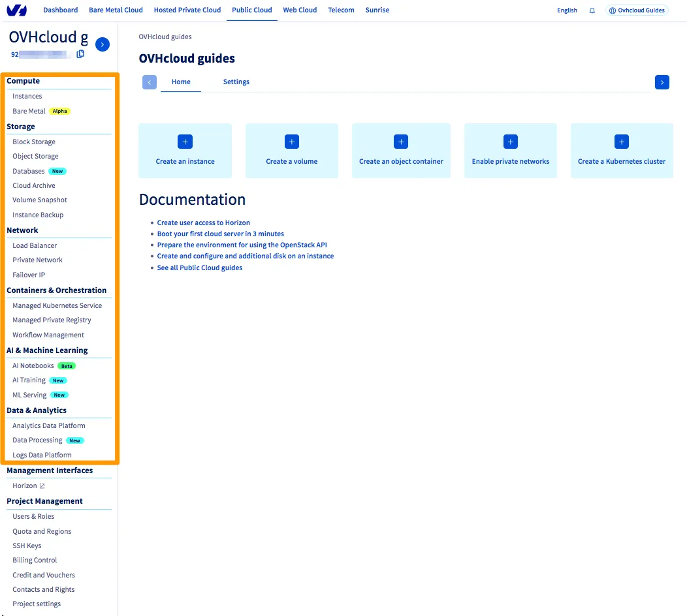Viewport: 687px width, 616px height.
Task: Open additional disk on instance guide
Action: 246,256
